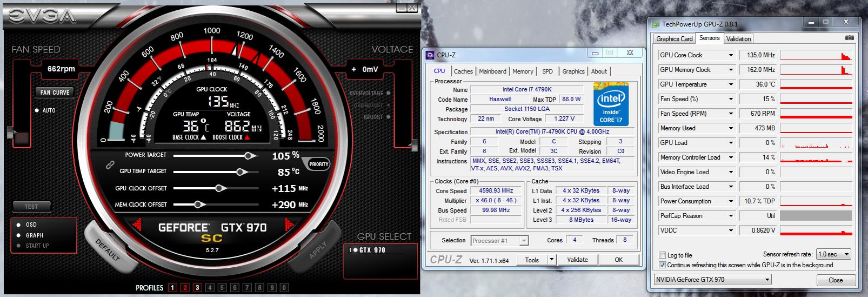The height and width of the screenshot is (297, 868).
Task: Switch to Graphics Card tab in GPU-Z
Action: pyautogui.click(x=674, y=39)
